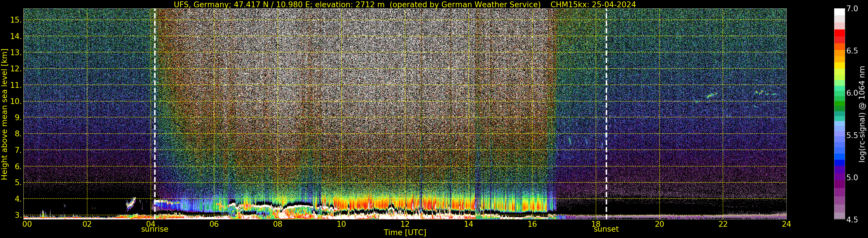
Task: Click the "24" time tick label
Action: pyautogui.click(x=786, y=224)
